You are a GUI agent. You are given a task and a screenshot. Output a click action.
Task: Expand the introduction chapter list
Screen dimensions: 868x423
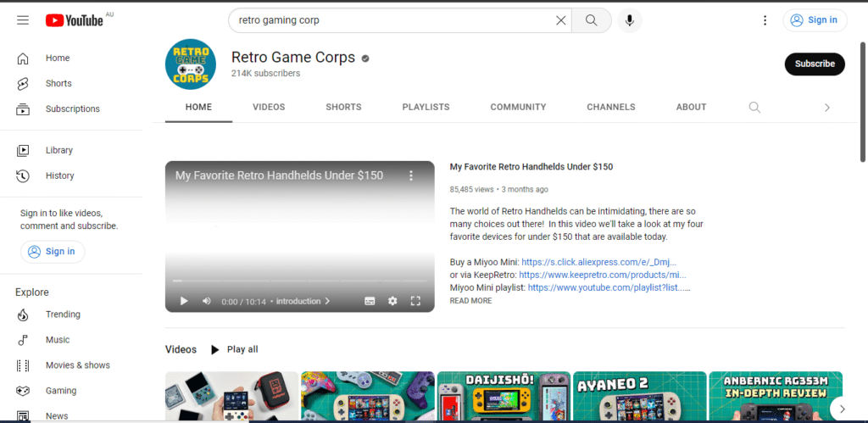coord(303,301)
